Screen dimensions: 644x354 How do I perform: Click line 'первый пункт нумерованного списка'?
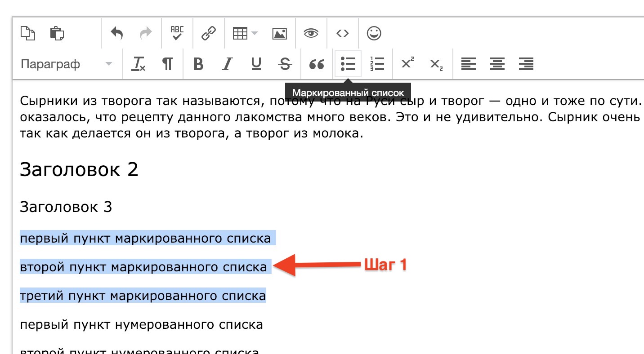tap(141, 324)
